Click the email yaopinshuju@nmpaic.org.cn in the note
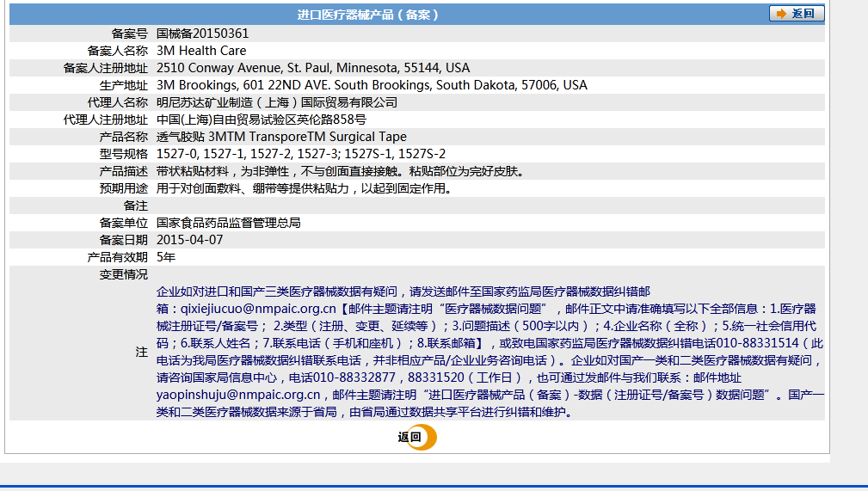Screen dimensions: 868x491 (238, 395)
